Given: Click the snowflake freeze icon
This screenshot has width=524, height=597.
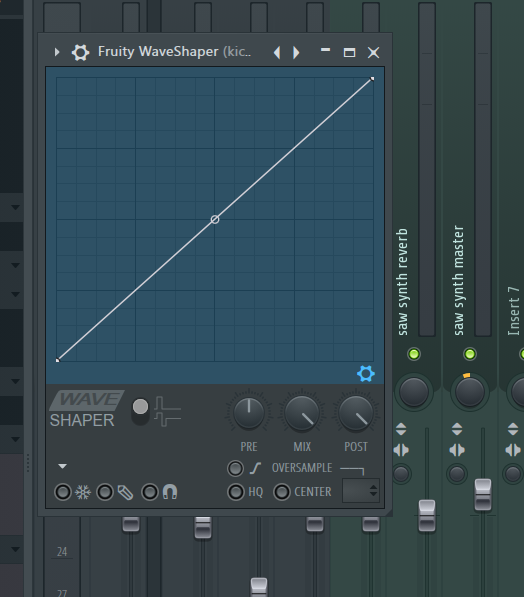Looking at the screenshot, I should click(x=83, y=492).
